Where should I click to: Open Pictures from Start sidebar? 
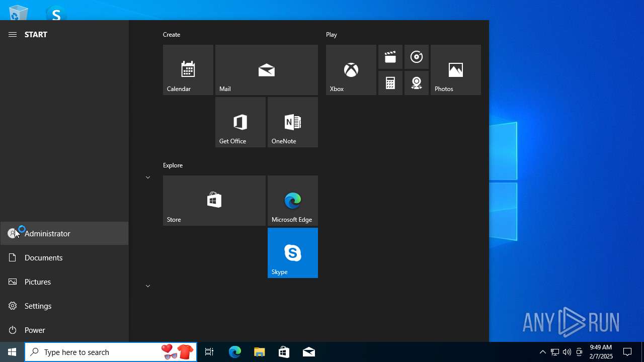(x=64, y=282)
